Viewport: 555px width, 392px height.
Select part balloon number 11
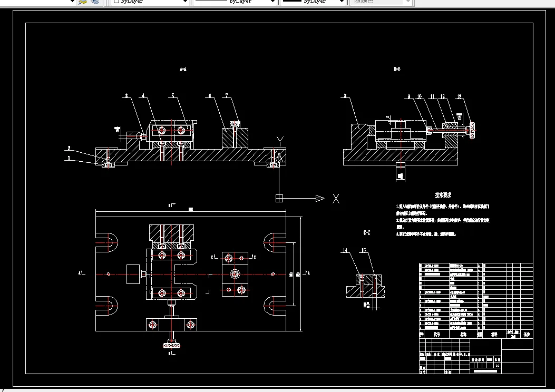[x=432, y=96]
